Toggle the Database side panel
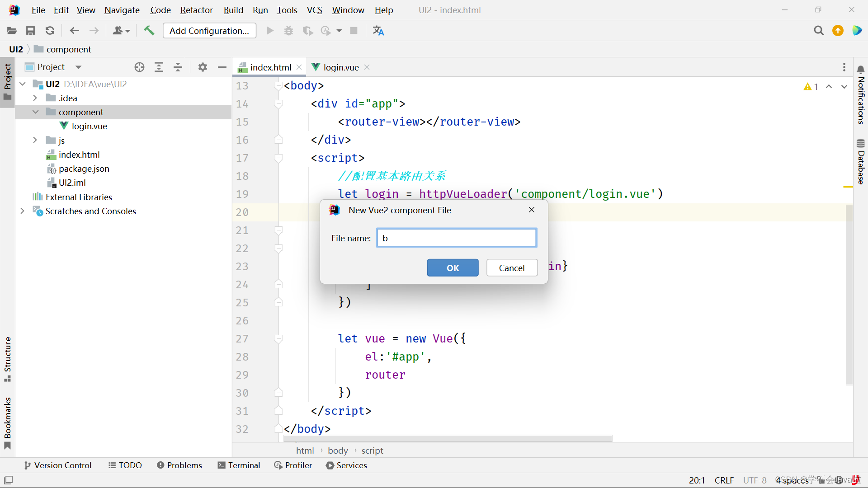Viewport: 868px width, 488px height. (x=861, y=162)
